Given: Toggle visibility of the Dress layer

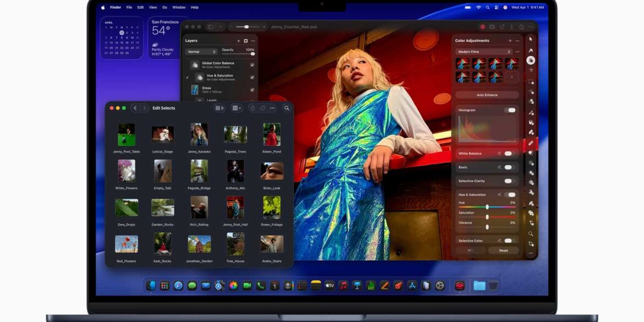Looking at the screenshot, I should [252, 90].
